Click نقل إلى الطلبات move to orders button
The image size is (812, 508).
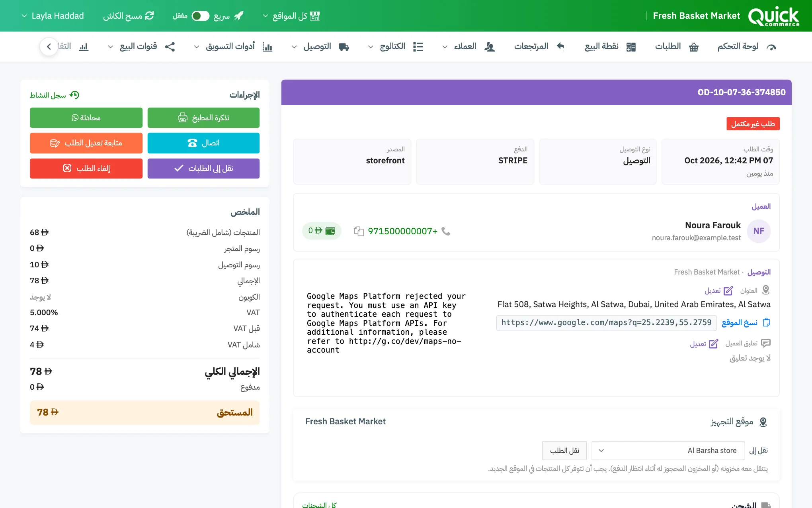203,169
